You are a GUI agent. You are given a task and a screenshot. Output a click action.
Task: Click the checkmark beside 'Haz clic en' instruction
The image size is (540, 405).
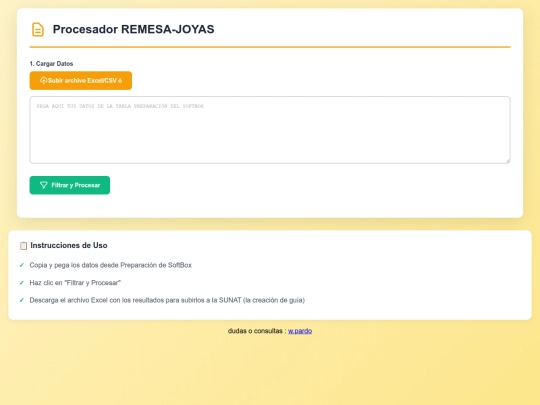22,283
